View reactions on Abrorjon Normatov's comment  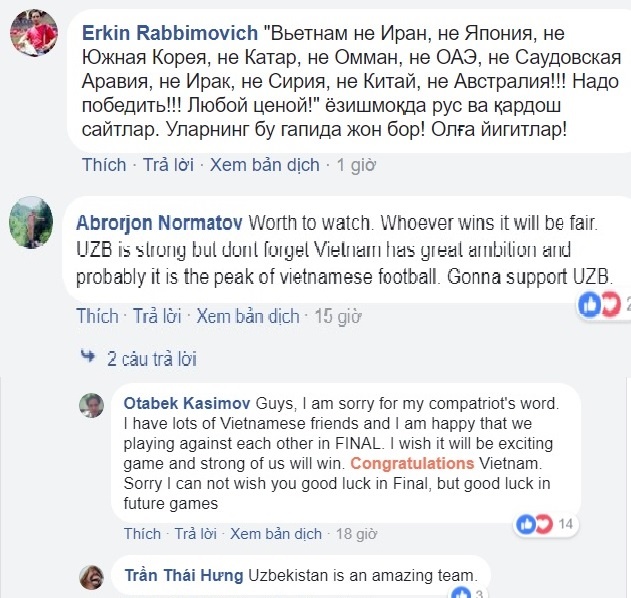tap(604, 304)
